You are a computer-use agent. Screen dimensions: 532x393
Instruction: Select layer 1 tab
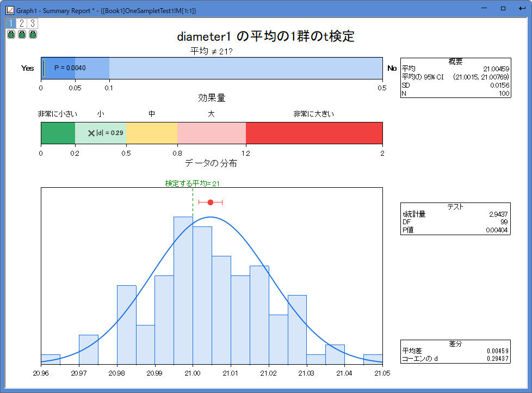pos(11,23)
